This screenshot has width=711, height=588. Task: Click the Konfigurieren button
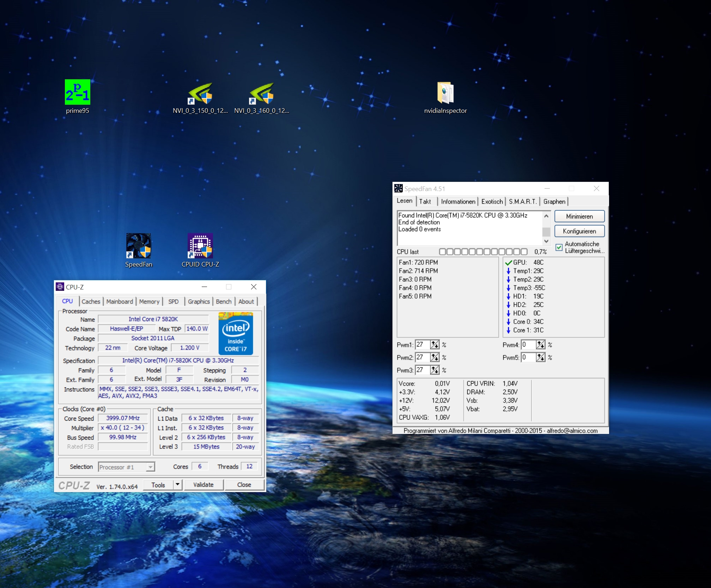coord(579,231)
